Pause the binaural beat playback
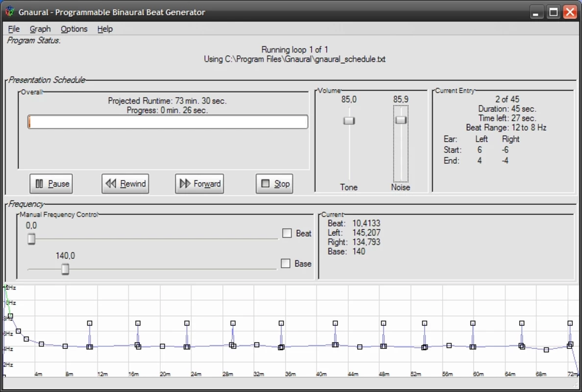 point(51,184)
